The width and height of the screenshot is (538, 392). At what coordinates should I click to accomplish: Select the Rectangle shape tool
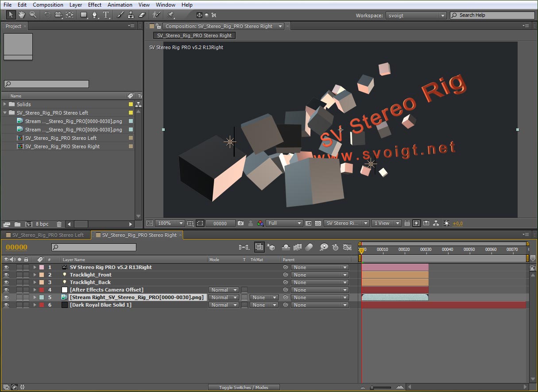pos(84,15)
